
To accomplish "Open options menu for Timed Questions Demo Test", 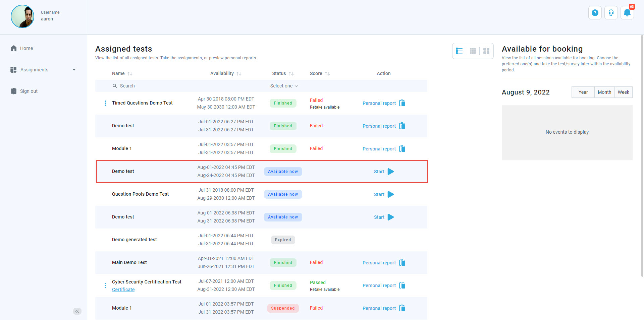I will (x=105, y=103).
